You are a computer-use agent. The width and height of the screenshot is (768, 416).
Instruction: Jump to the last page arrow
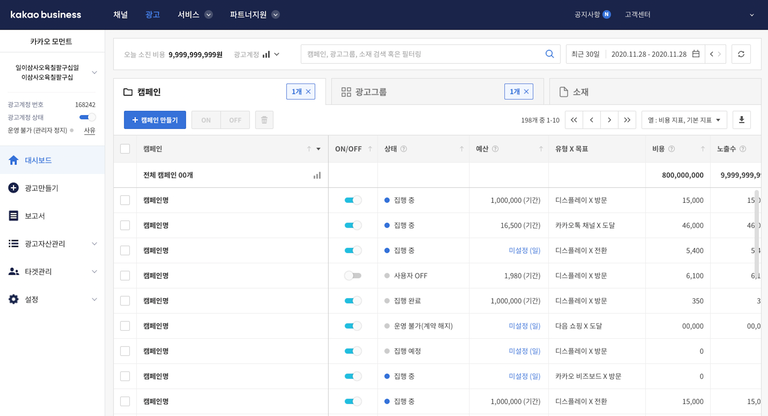point(627,120)
